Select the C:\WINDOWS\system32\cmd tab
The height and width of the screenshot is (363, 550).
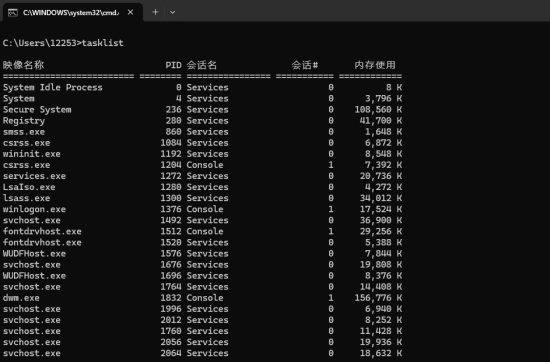tap(73, 13)
